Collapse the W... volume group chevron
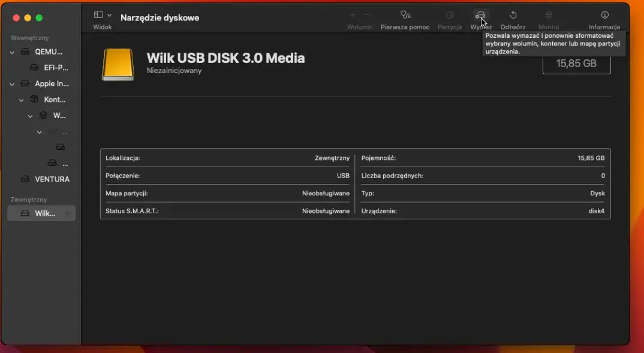 tap(31, 116)
